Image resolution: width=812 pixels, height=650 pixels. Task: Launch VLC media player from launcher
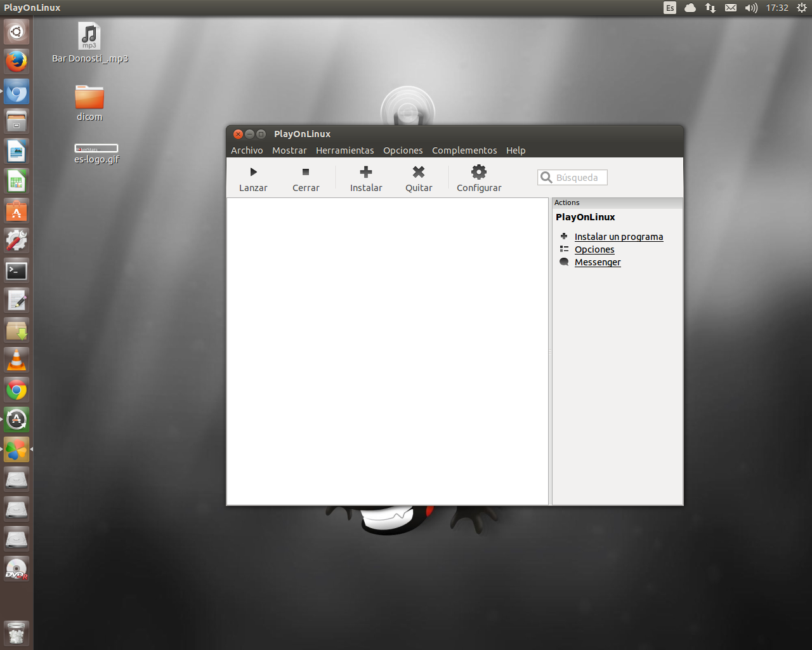(x=16, y=360)
